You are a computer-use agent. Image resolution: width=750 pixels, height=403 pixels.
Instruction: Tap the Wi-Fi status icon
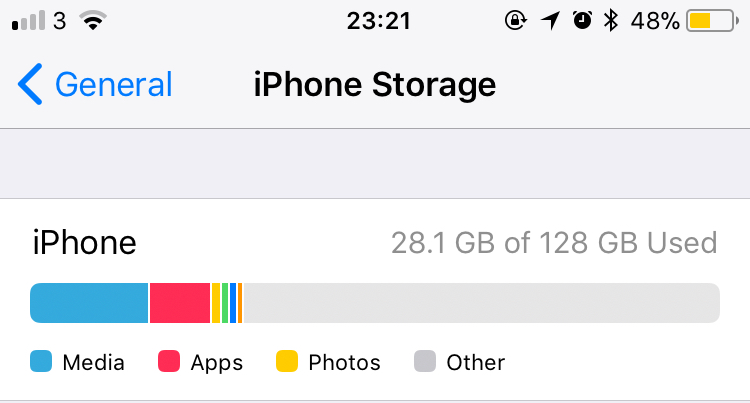click(93, 21)
